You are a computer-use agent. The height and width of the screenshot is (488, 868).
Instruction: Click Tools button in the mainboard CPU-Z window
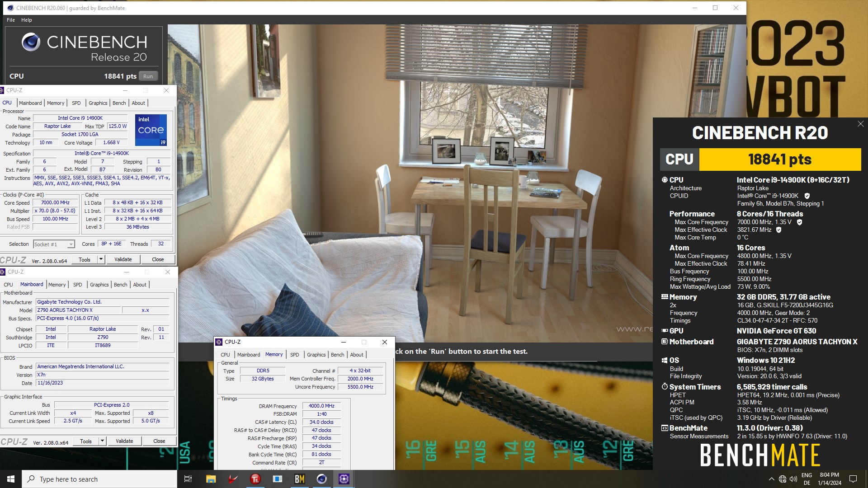(86, 441)
